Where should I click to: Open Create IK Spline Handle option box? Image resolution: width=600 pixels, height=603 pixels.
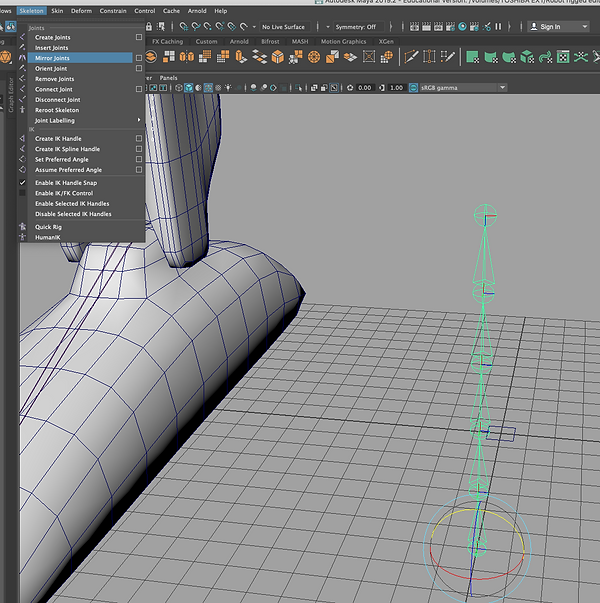[139, 149]
